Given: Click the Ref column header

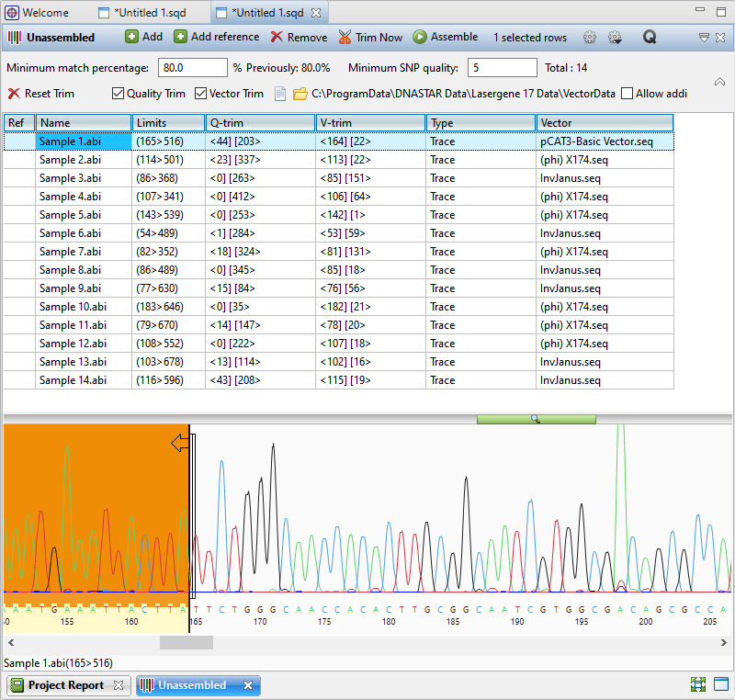Looking at the screenshot, I should pyautogui.click(x=19, y=123).
